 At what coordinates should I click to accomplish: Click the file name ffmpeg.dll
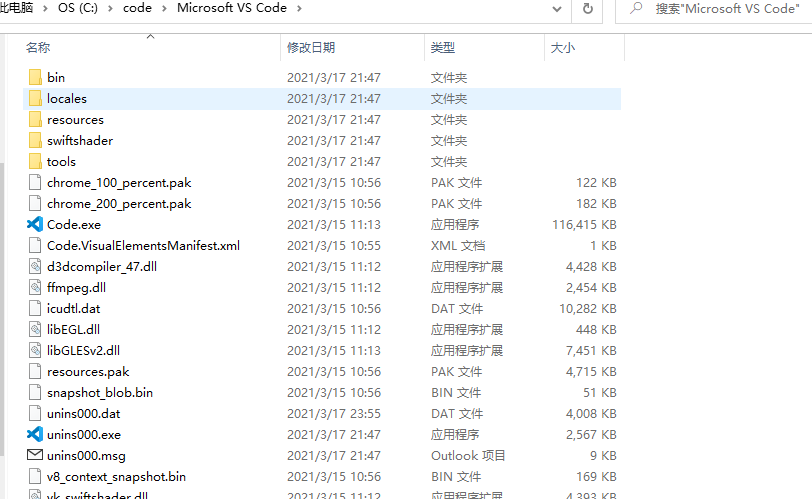click(x=76, y=288)
